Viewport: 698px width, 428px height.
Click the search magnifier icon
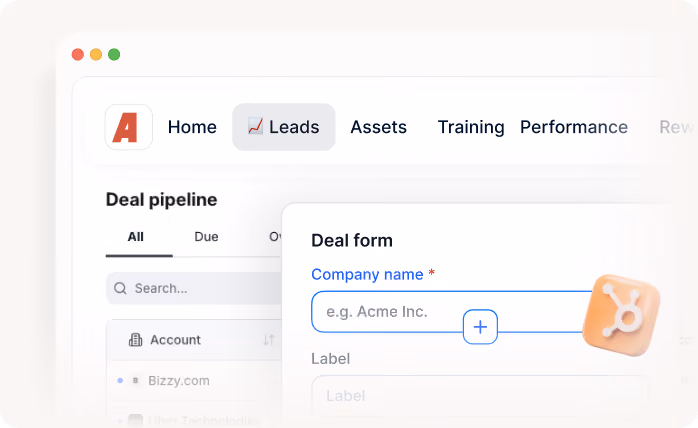pos(120,289)
